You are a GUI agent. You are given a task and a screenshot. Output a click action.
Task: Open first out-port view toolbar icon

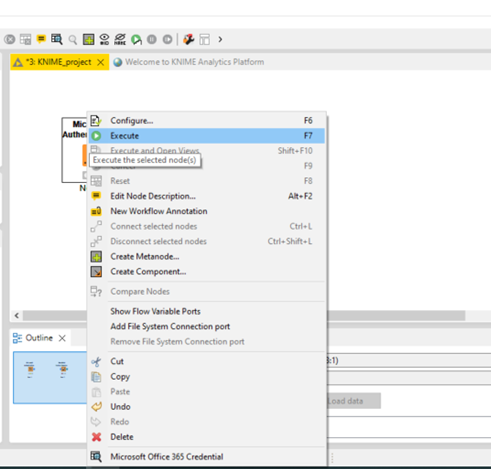coord(57,40)
